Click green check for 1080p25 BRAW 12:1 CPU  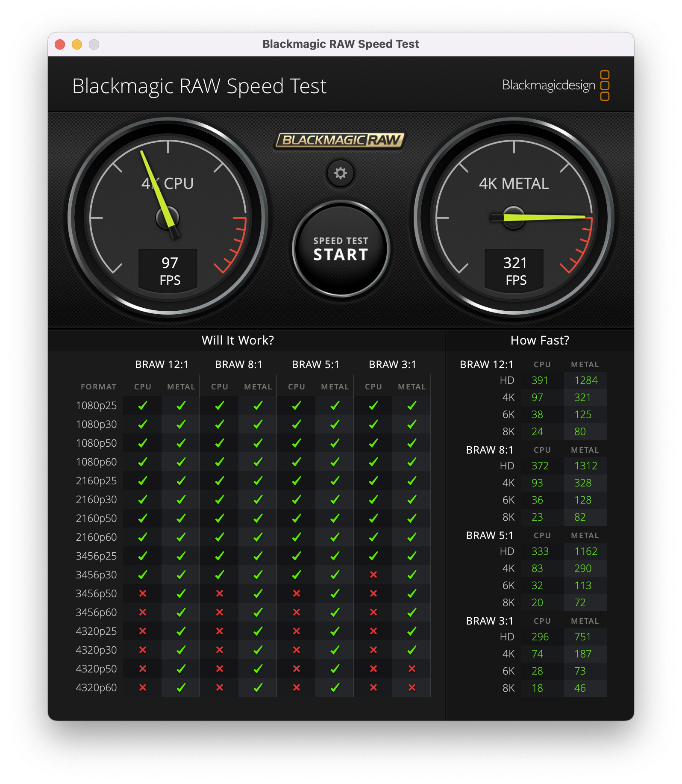143,405
